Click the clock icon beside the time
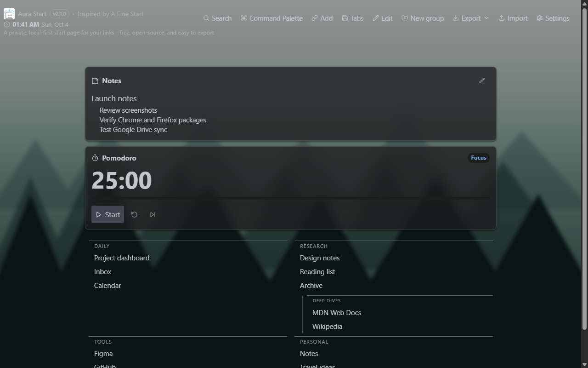This screenshot has width=588, height=368. click(7, 24)
